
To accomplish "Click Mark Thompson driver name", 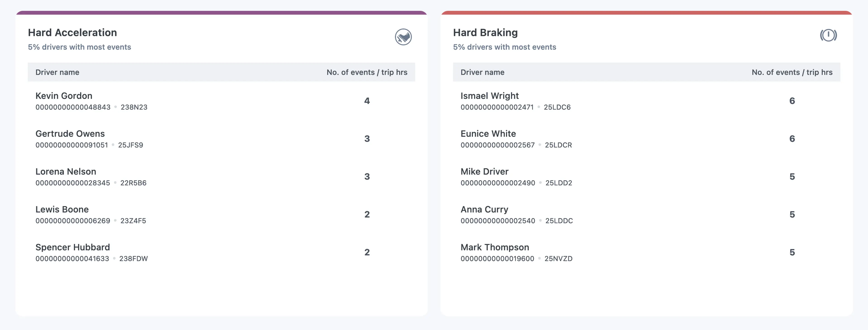I will pos(495,247).
